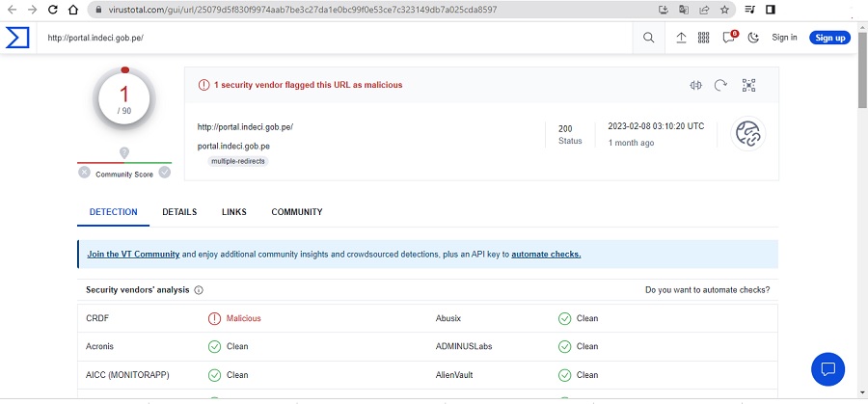Click the similar-search compare icon

(x=695, y=85)
